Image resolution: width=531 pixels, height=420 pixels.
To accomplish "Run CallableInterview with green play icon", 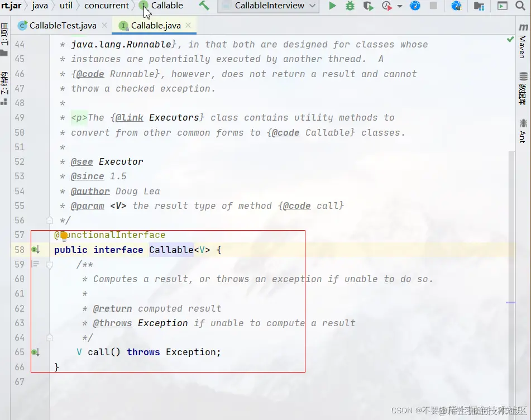I will click(x=333, y=6).
